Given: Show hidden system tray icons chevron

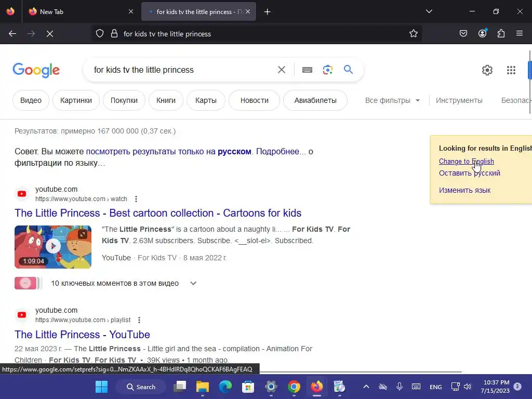Looking at the screenshot, I should tap(366, 387).
